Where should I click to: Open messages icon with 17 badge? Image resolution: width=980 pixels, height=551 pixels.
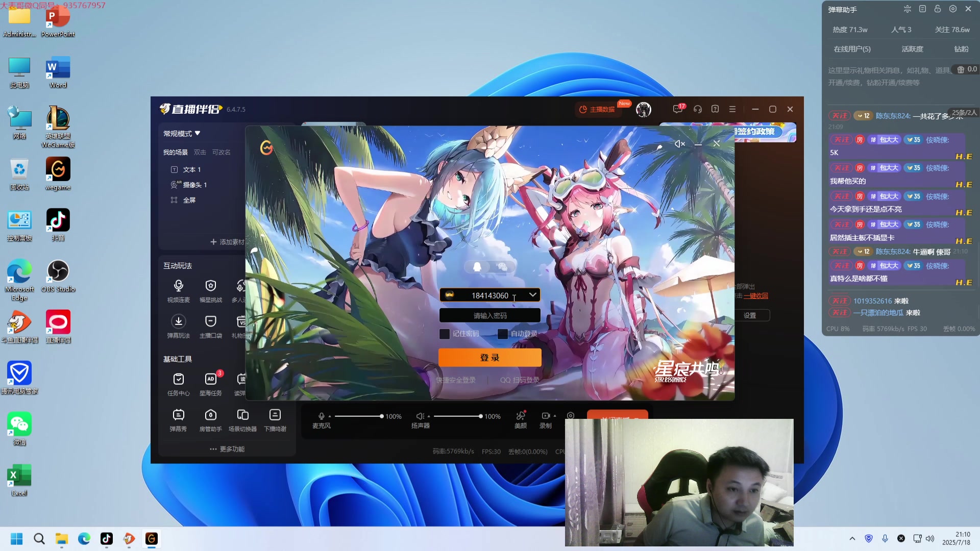tap(678, 109)
